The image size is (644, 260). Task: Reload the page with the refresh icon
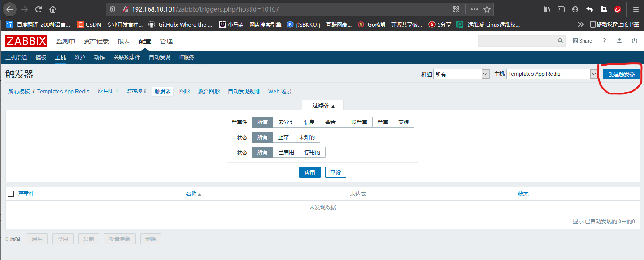(x=39, y=9)
